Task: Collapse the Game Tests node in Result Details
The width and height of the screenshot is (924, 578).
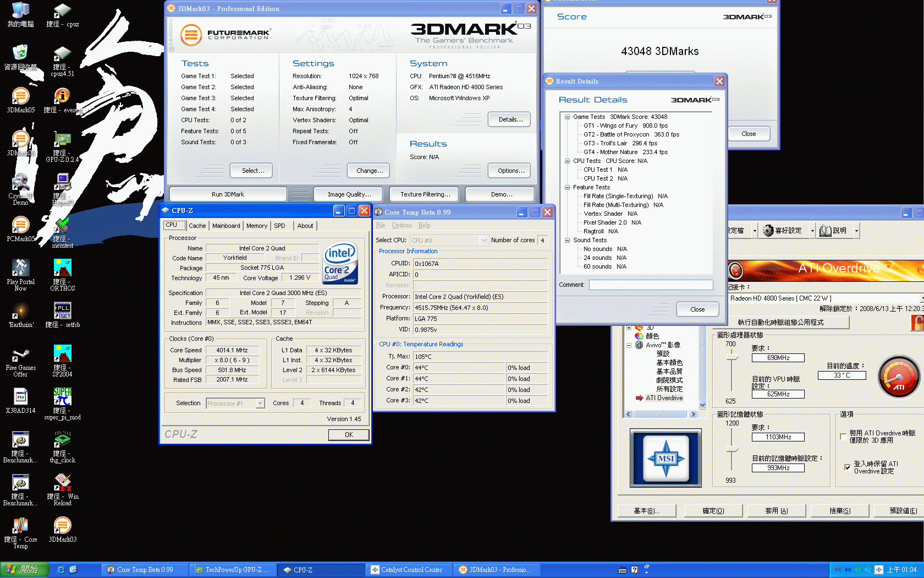Action: (567, 117)
